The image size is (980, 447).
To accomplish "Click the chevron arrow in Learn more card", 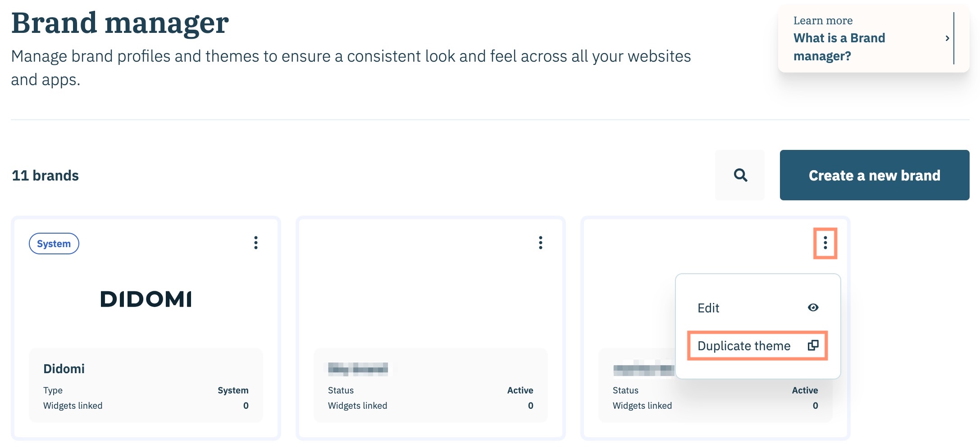I will [947, 39].
